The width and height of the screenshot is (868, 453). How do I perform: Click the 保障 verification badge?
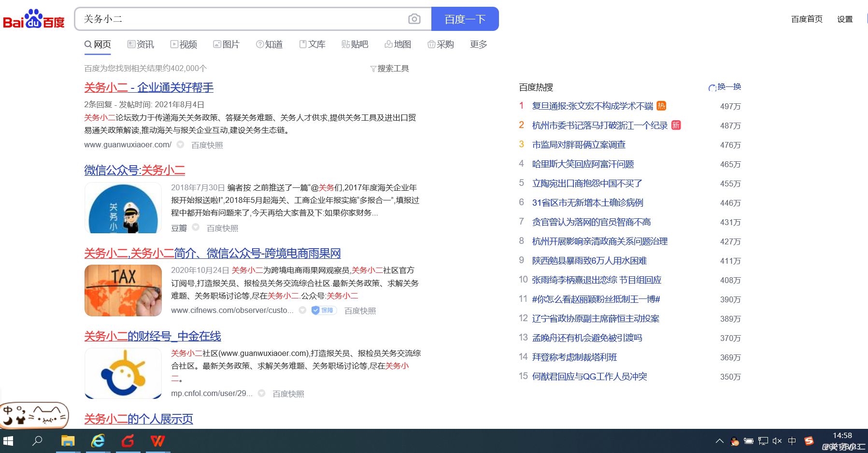click(x=324, y=311)
